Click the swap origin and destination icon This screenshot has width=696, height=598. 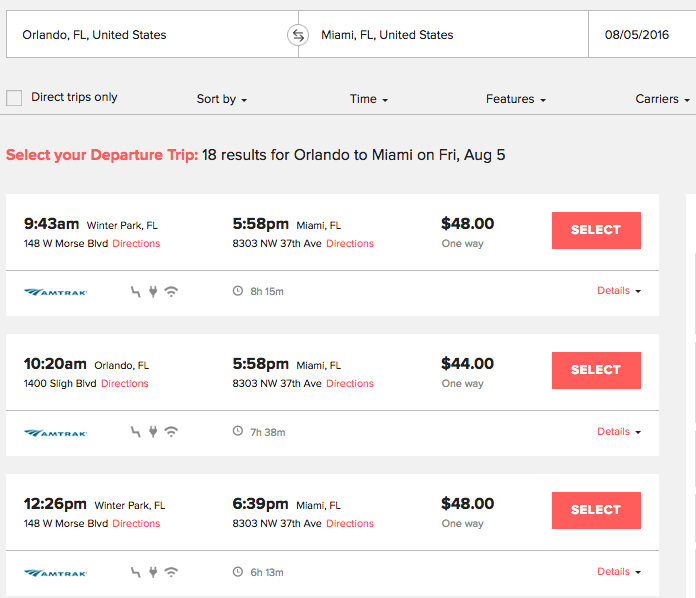tap(298, 35)
